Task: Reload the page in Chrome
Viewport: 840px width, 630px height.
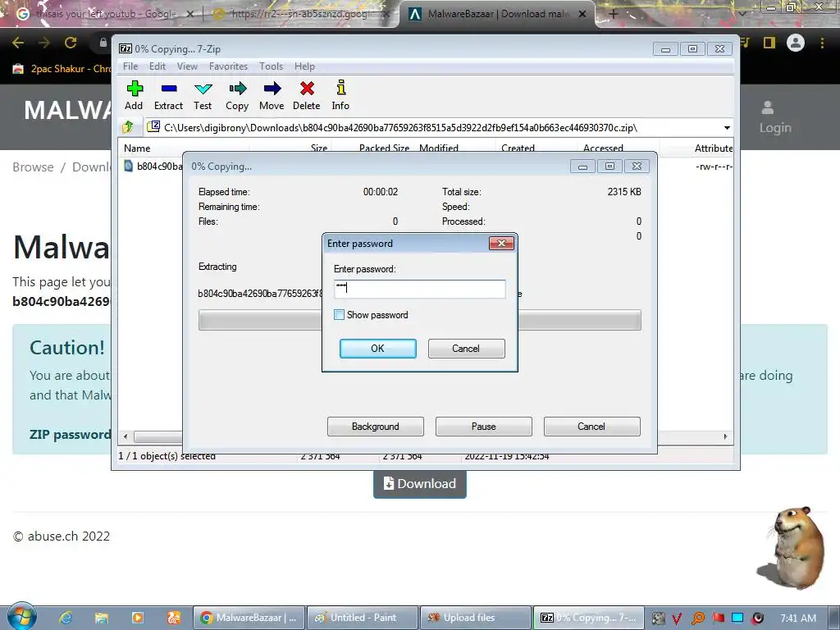Action: [71, 43]
